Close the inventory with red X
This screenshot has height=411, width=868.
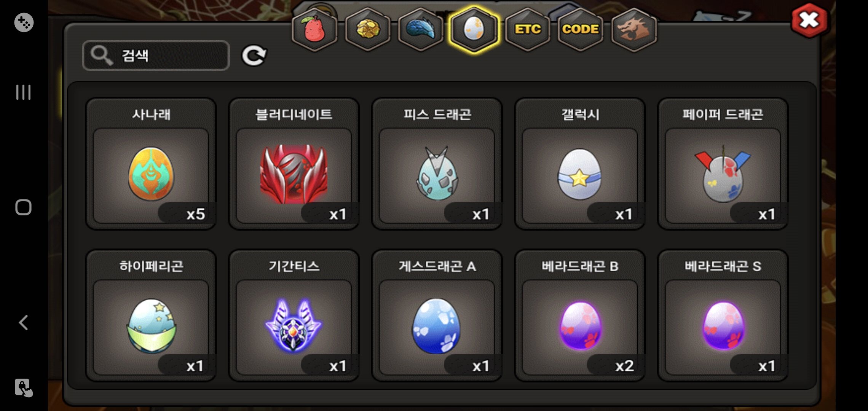[809, 21]
